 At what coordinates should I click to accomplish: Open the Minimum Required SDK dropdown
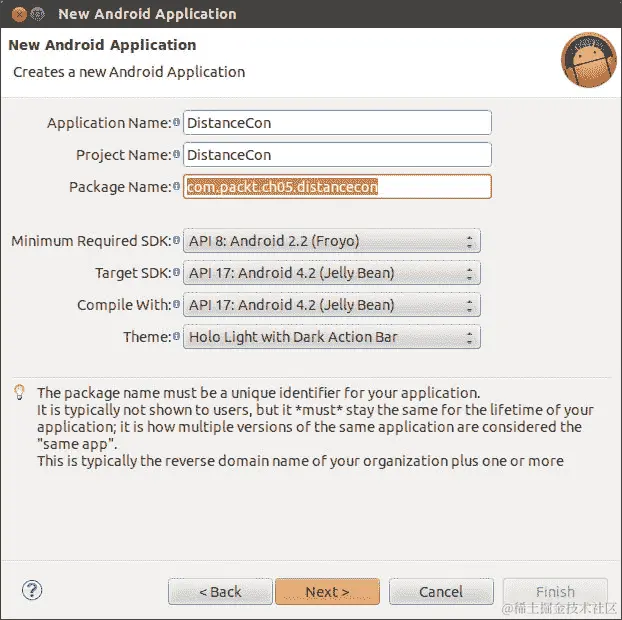pos(332,241)
